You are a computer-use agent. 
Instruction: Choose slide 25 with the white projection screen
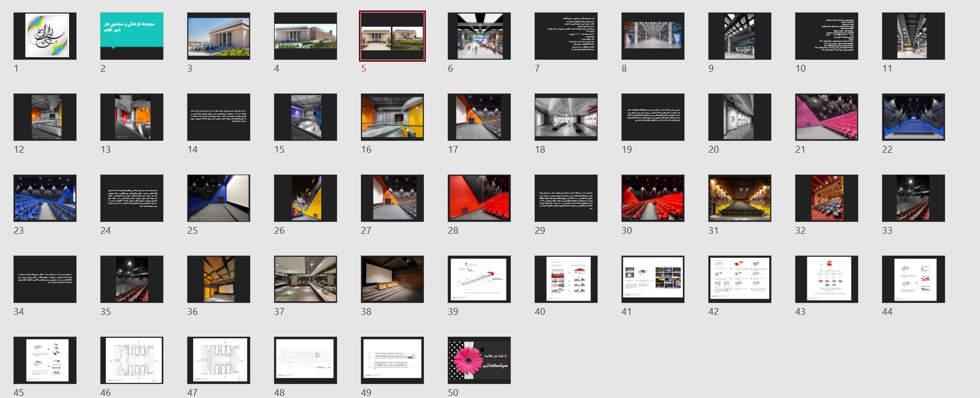pos(219,198)
